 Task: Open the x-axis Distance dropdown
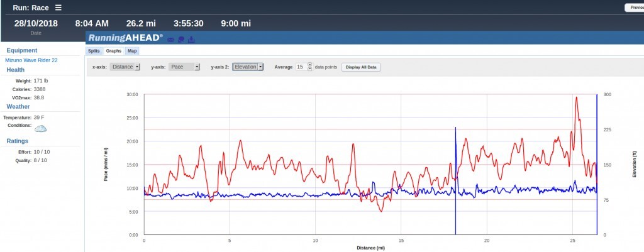[x=125, y=67]
